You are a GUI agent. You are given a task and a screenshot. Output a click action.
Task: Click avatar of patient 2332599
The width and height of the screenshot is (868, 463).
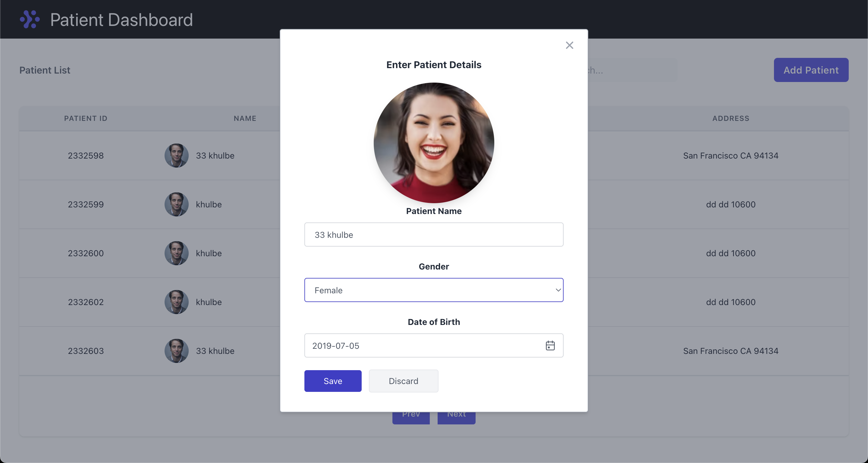tap(176, 205)
